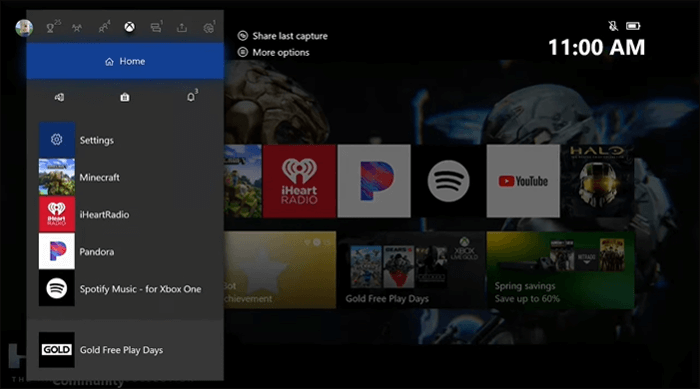Open Gold Free Play Days in guide
Image resolution: width=700 pixels, height=389 pixels.
tap(125, 350)
